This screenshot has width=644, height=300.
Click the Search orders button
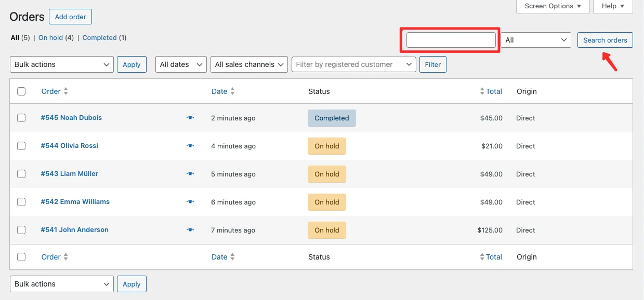coord(605,40)
